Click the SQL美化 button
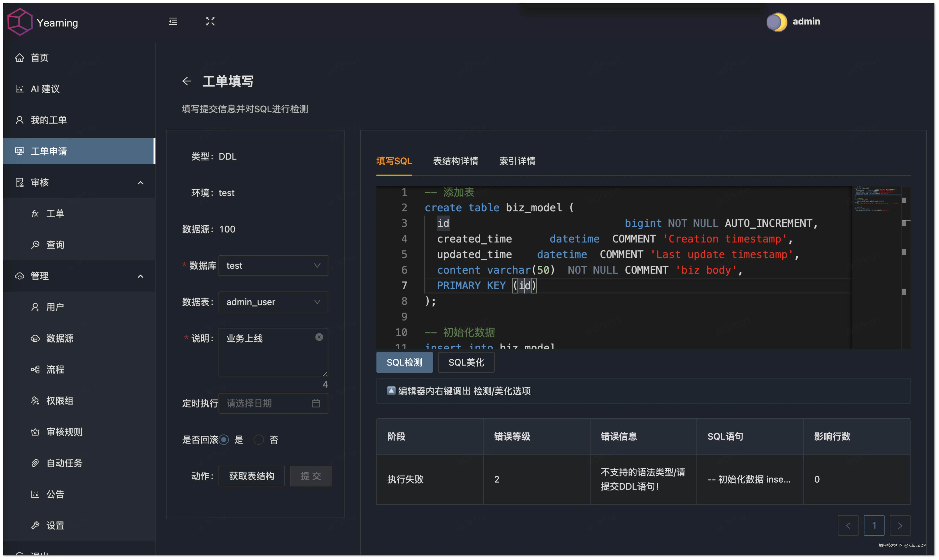 (466, 362)
